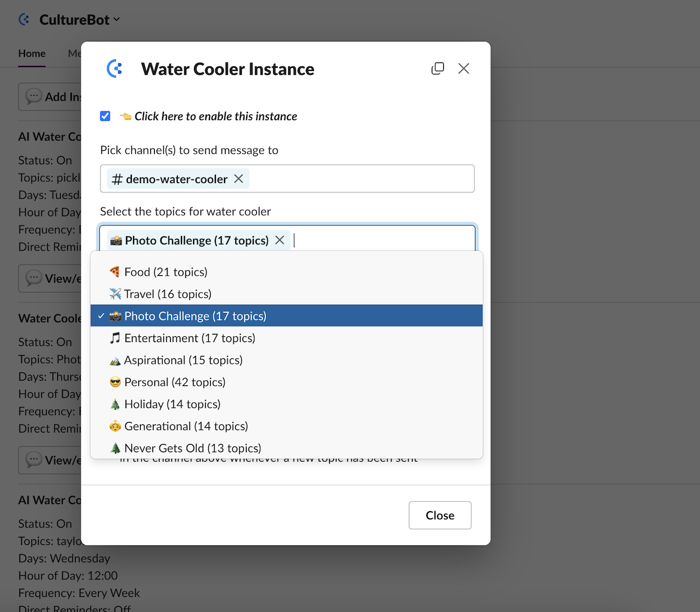Click the evergreen tree icon beside Never Gets Old
The image size is (700, 612).
click(x=115, y=448)
